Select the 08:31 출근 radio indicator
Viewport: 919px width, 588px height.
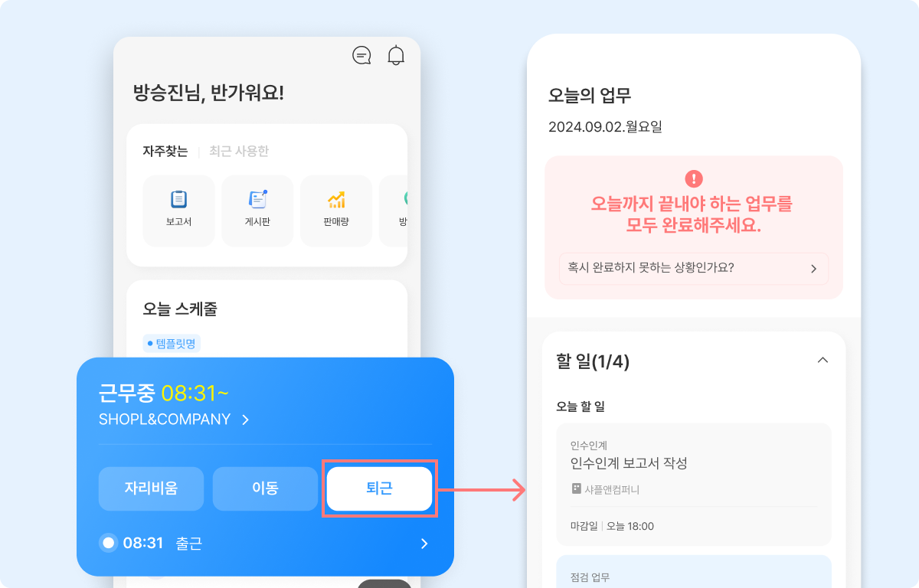[x=108, y=544]
